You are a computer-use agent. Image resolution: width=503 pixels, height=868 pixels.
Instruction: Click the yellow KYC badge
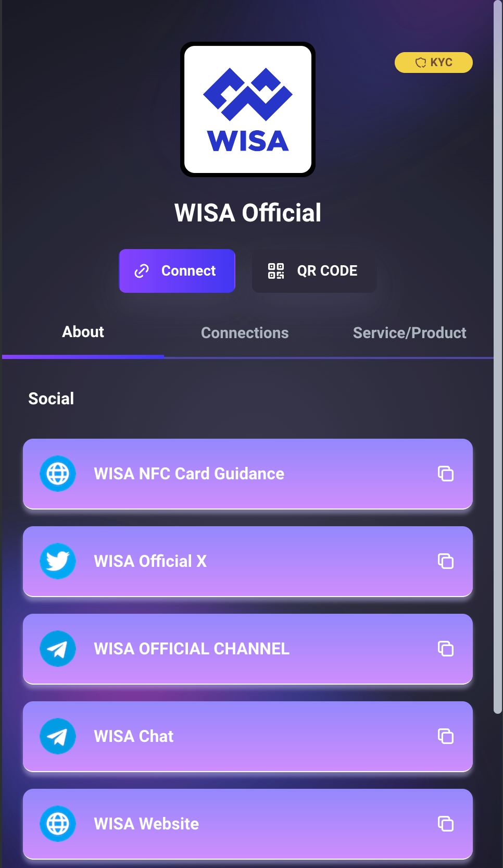point(433,63)
